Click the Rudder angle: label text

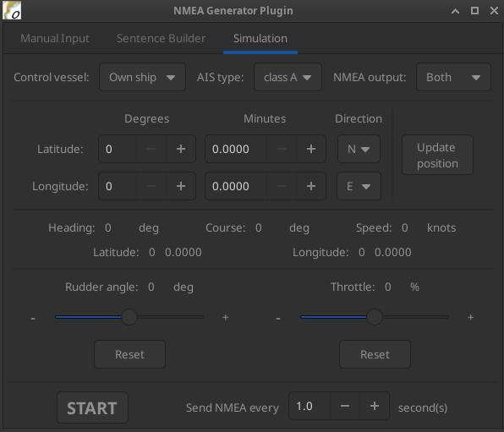point(101,287)
